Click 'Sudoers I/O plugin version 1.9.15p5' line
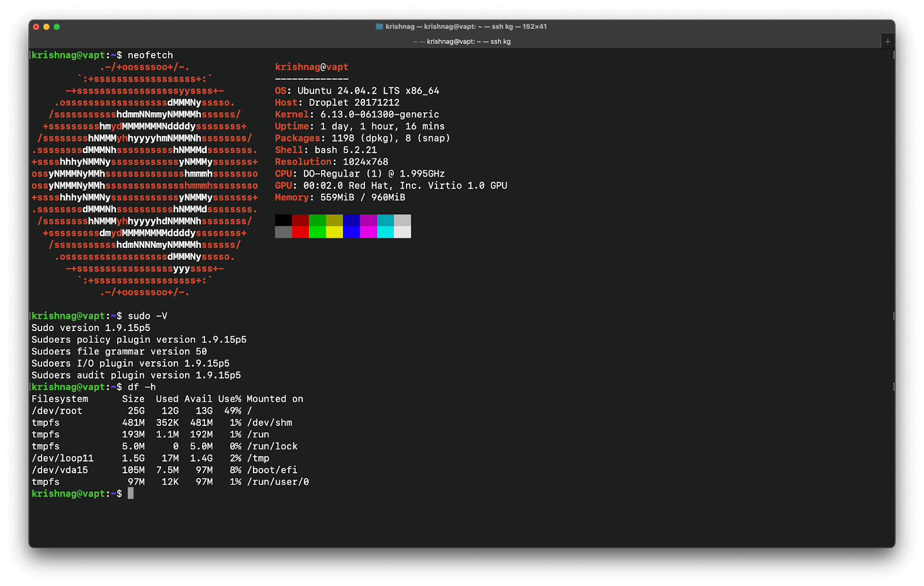This screenshot has height=586, width=924. point(131,364)
